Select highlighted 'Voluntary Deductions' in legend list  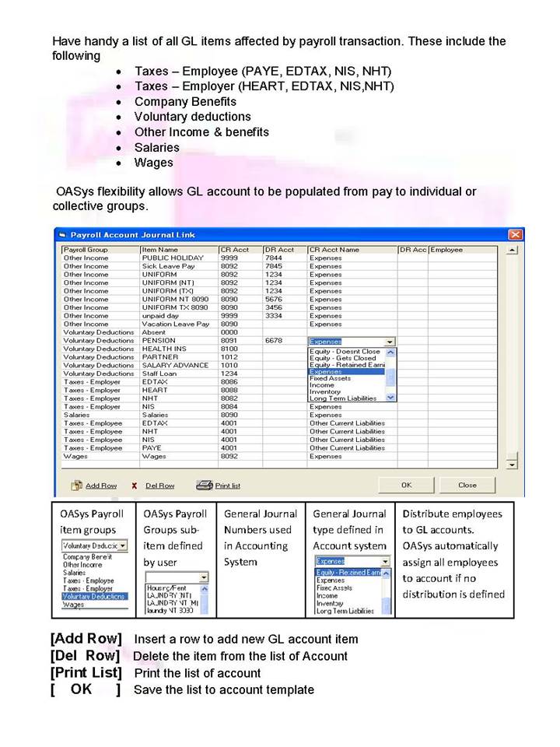(x=94, y=596)
